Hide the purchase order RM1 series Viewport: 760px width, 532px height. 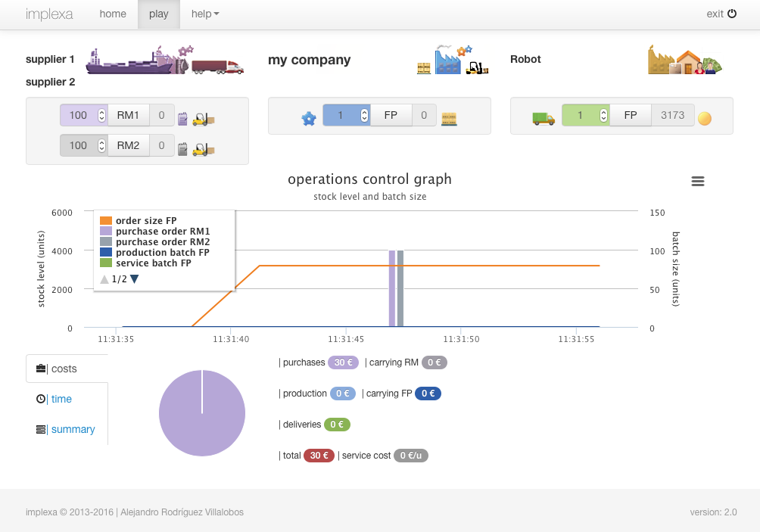162,232
